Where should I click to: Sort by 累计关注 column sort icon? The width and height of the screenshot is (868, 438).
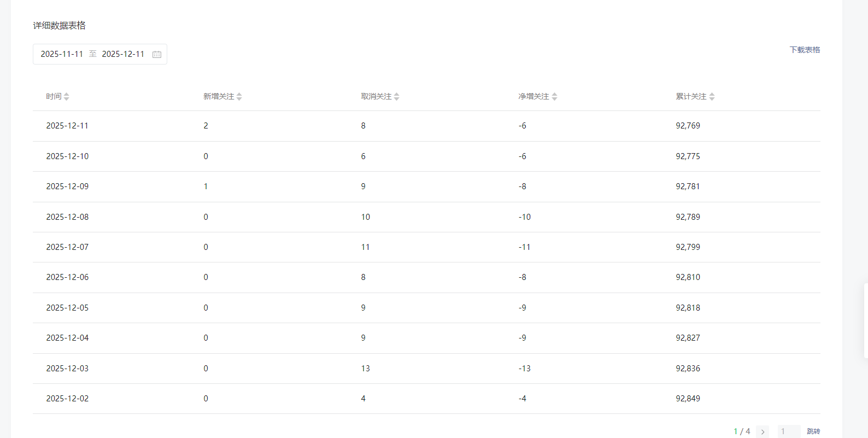(x=712, y=97)
